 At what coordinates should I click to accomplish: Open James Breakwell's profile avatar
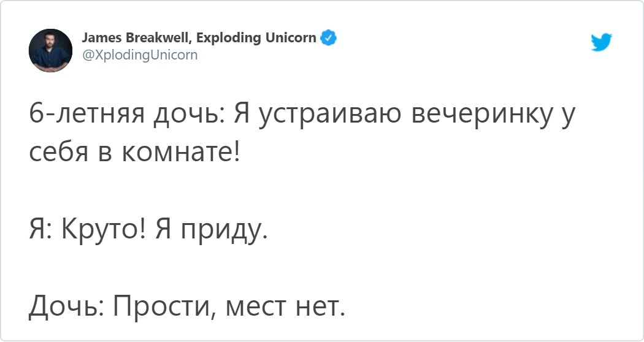(51, 50)
